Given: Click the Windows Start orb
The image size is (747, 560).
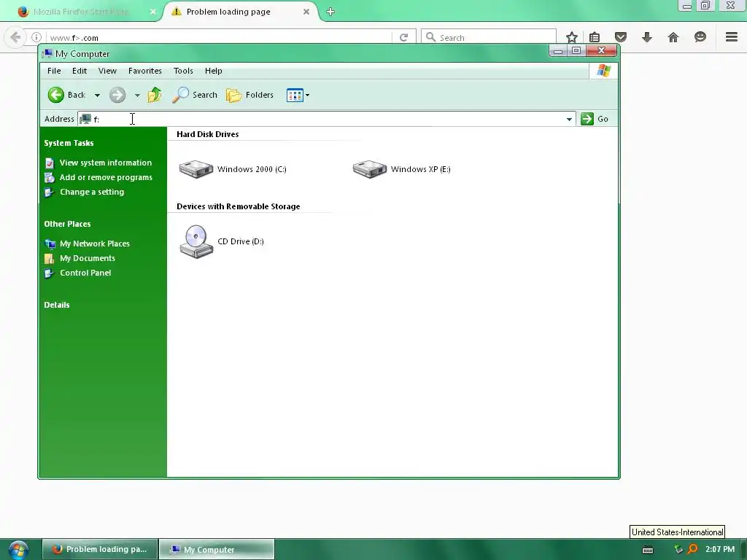Looking at the screenshot, I should click(x=18, y=550).
